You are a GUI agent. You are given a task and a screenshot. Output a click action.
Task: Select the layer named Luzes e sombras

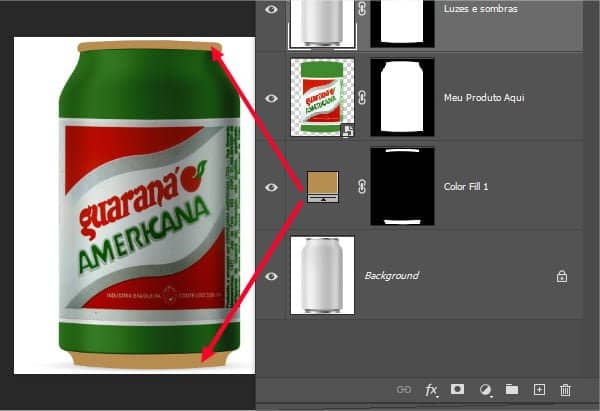click(481, 9)
